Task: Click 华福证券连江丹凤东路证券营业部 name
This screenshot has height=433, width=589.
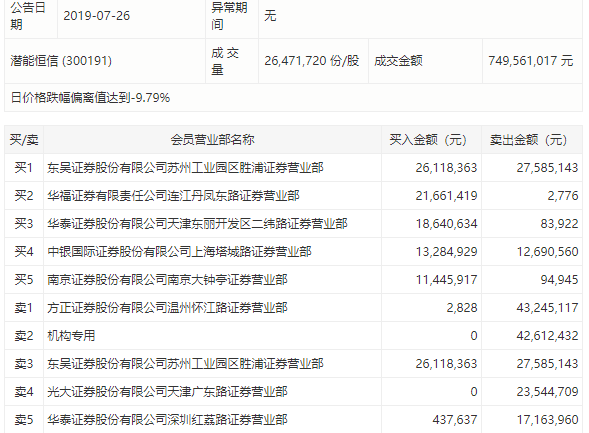Action: click(173, 196)
